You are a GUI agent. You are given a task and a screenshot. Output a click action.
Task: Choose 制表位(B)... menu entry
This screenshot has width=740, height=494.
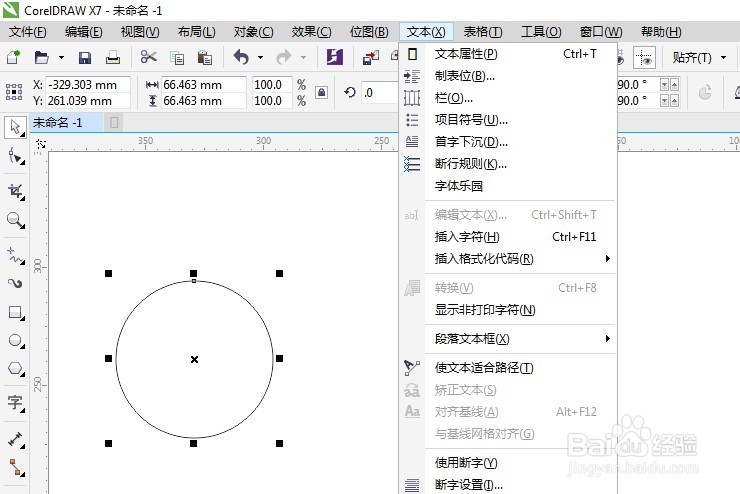coord(509,76)
